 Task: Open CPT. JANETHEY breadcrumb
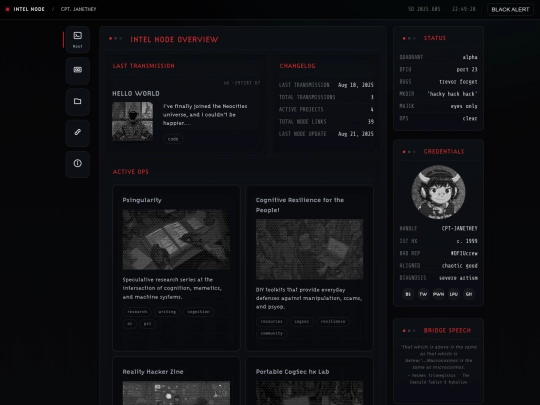point(79,9)
